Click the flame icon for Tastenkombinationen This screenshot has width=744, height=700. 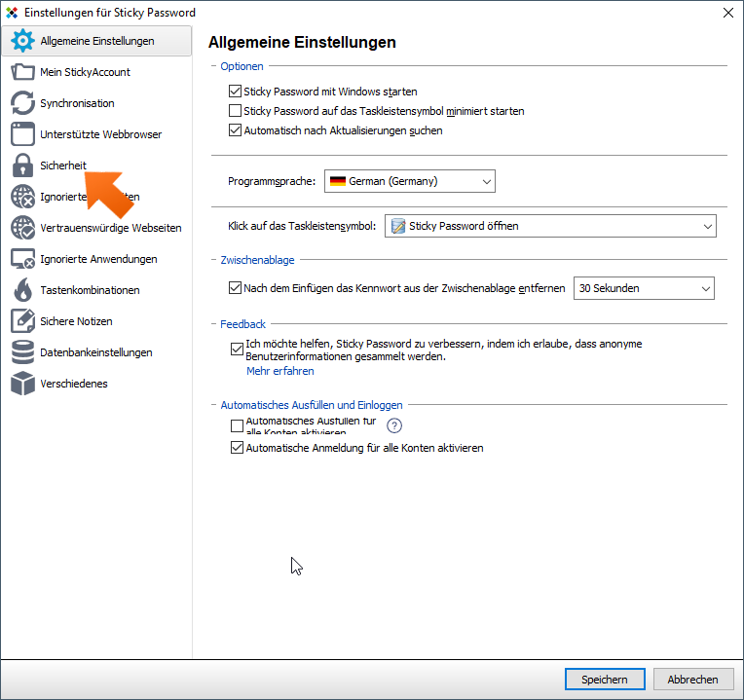pyautogui.click(x=22, y=290)
